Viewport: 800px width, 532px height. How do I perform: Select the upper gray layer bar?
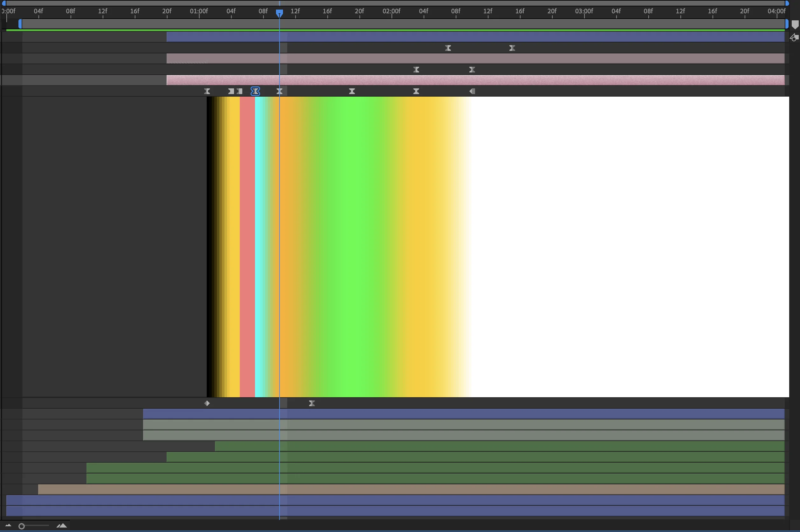coord(464,425)
